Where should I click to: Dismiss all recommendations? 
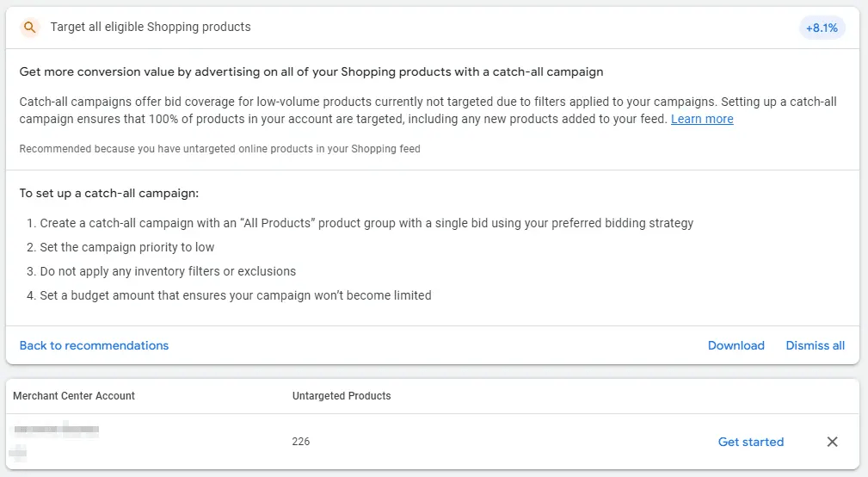[x=815, y=345]
